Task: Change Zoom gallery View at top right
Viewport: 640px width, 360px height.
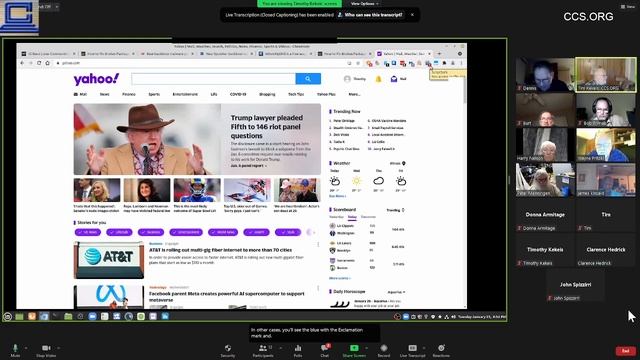Action: coord(628,7)
